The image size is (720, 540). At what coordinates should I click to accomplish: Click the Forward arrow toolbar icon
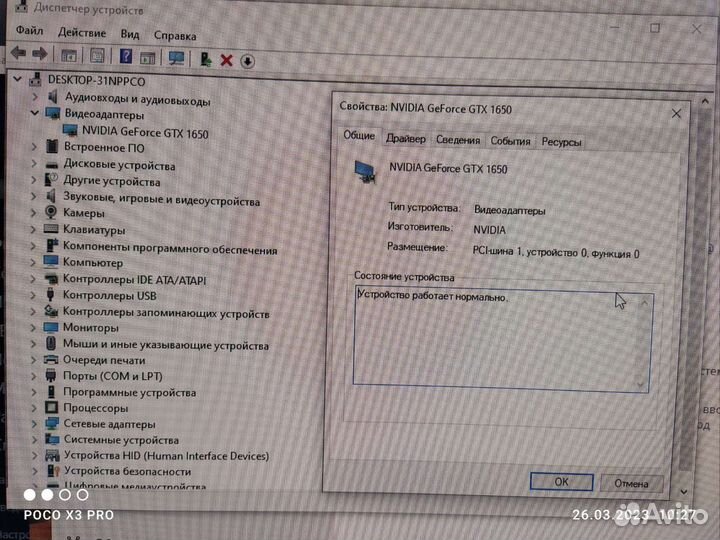(39, 54)
